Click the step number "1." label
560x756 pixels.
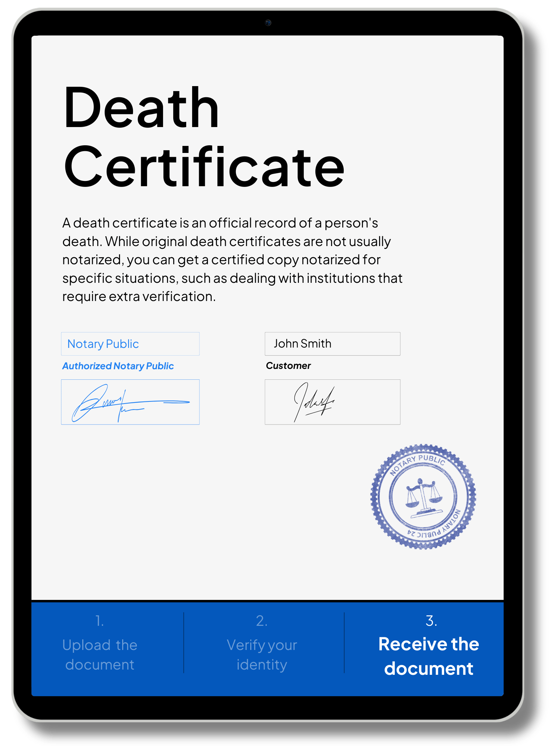pyautogui.click(x=100, y=621)
